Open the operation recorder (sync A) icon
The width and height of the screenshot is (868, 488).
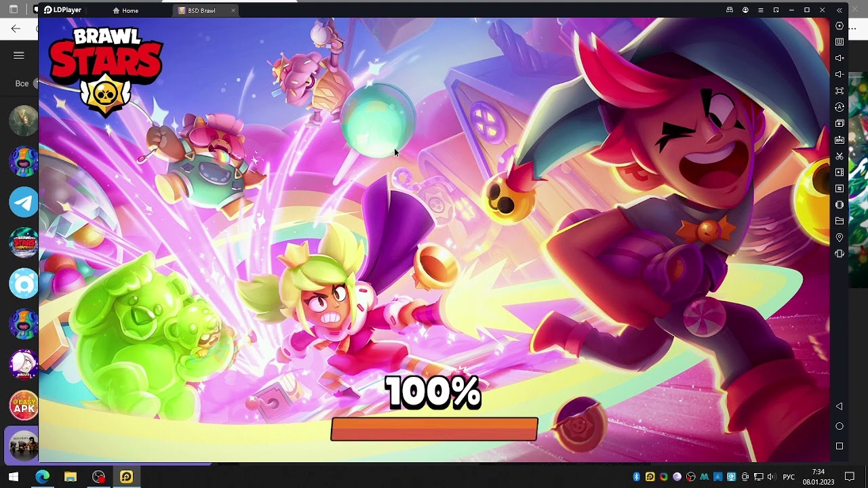point(840,107)
